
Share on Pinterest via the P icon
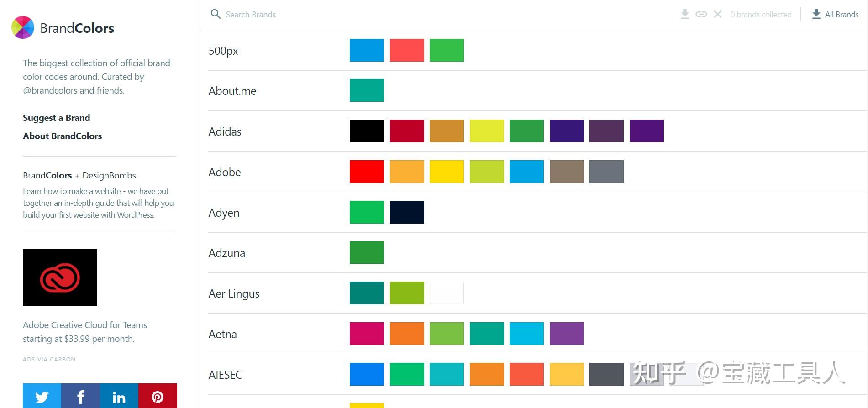pyautogui.click(x=158, y=396)
